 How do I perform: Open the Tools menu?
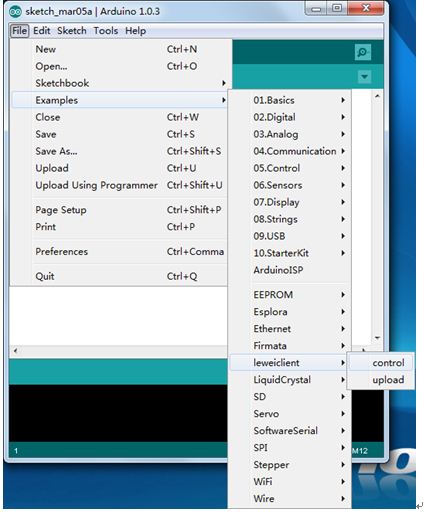pos(106,31)
